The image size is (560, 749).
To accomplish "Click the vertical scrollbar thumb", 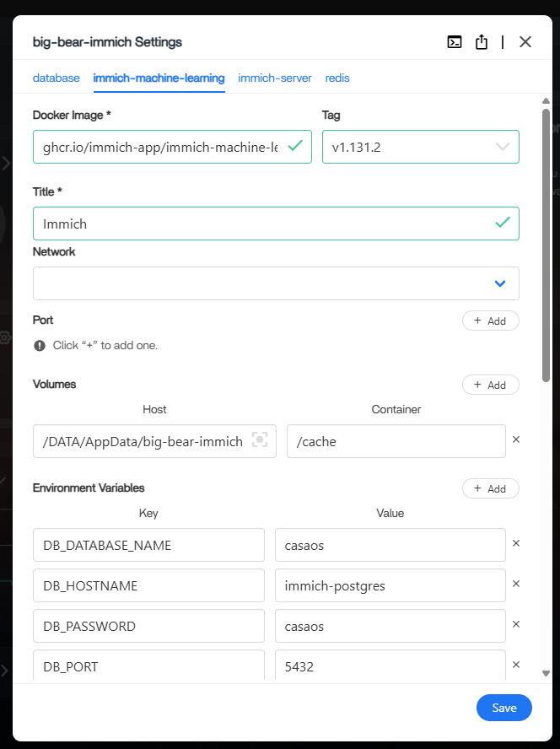I will [x=547, y=245].
